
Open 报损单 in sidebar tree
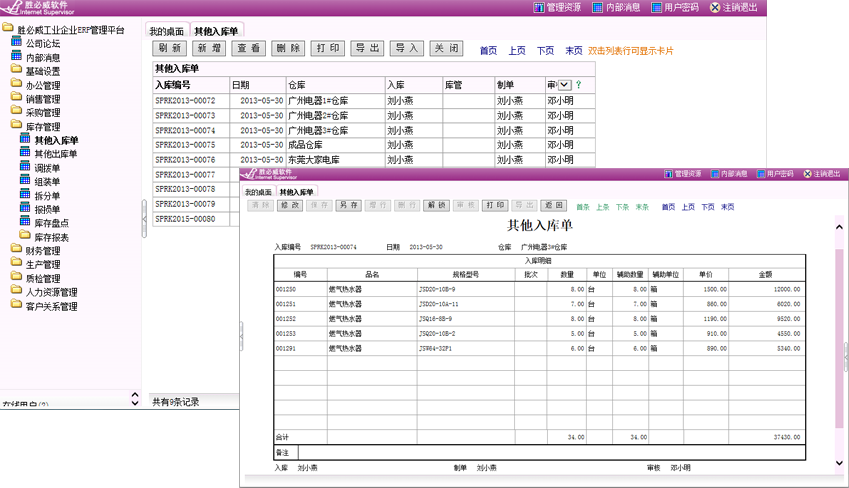[x=47, y=209]
